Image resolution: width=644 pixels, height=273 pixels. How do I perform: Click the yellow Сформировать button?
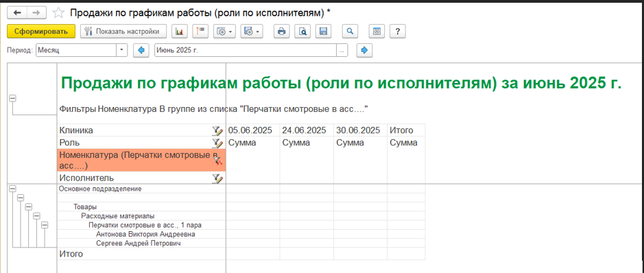41,31
